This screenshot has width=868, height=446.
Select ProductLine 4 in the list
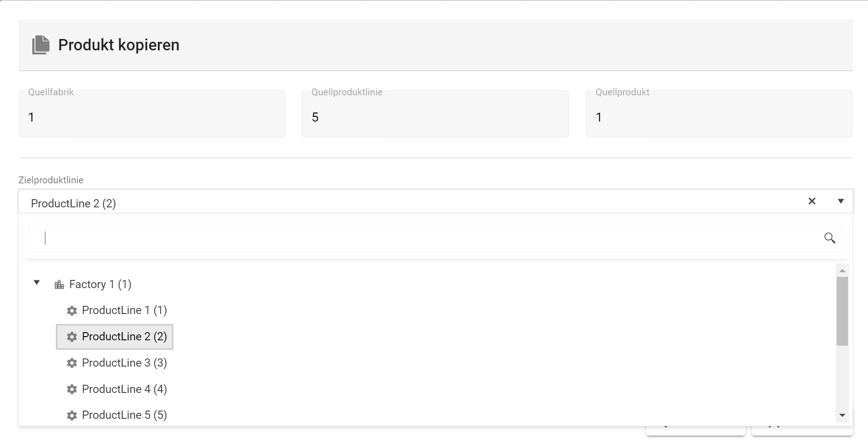point(124,389)
